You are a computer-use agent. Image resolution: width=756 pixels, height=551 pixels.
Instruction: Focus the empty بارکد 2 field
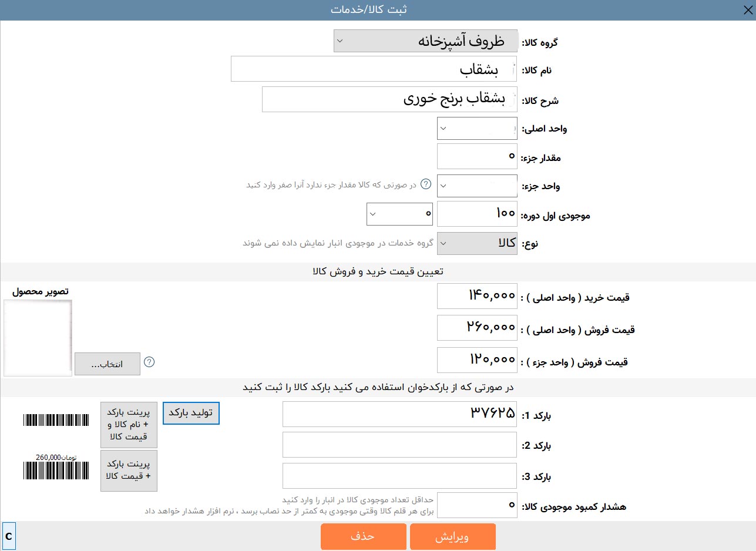(x=400, y=445)
